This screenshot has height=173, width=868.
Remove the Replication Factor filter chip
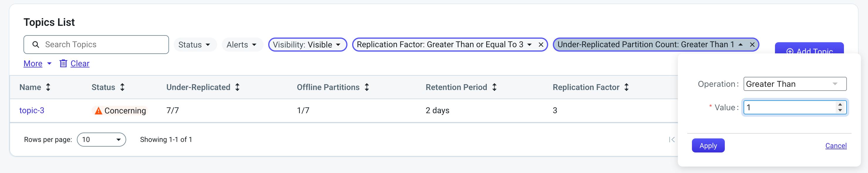541,45
